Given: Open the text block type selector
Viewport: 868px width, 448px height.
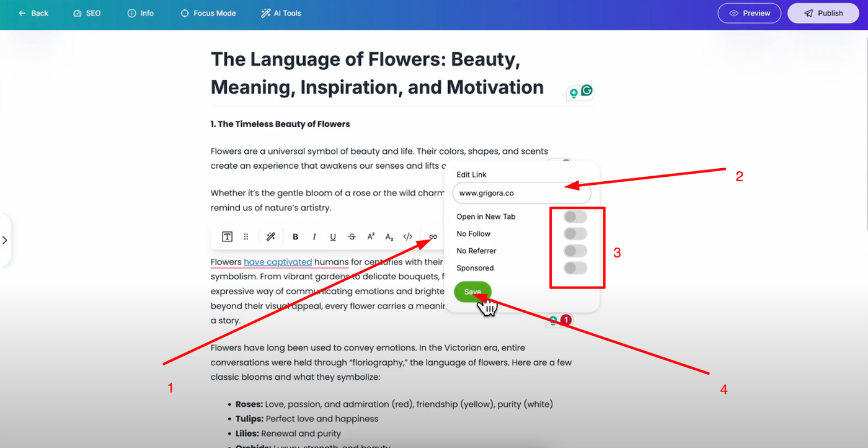Looking at the screenshot, I should coord(228,236).
